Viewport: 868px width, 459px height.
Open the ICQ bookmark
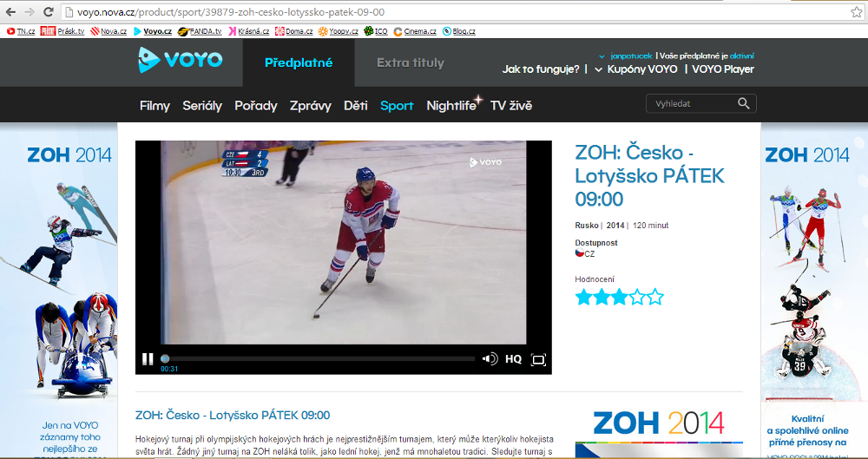click(376, 31)
